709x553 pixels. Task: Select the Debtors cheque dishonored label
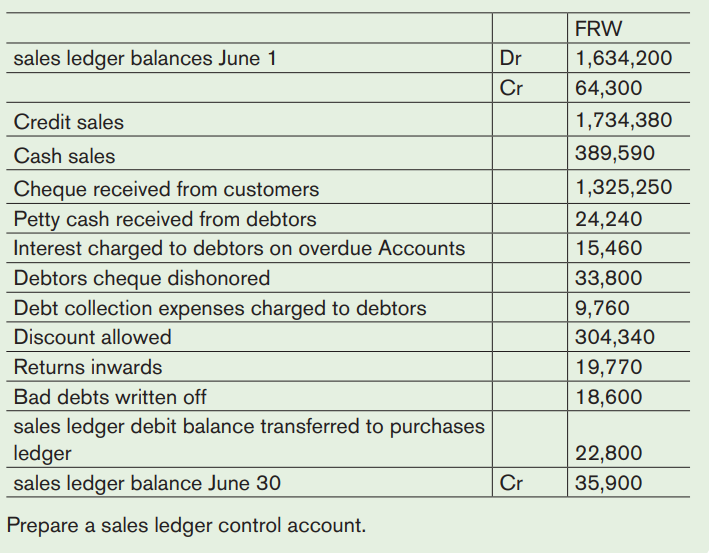pyautogui.click(x=142, y=278)
